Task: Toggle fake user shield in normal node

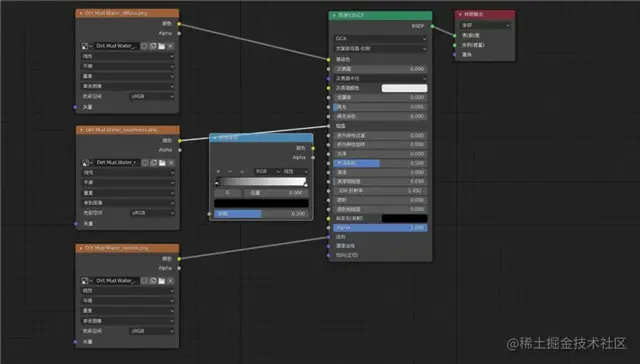Action: pyautogui.click(x=144, y=281)
